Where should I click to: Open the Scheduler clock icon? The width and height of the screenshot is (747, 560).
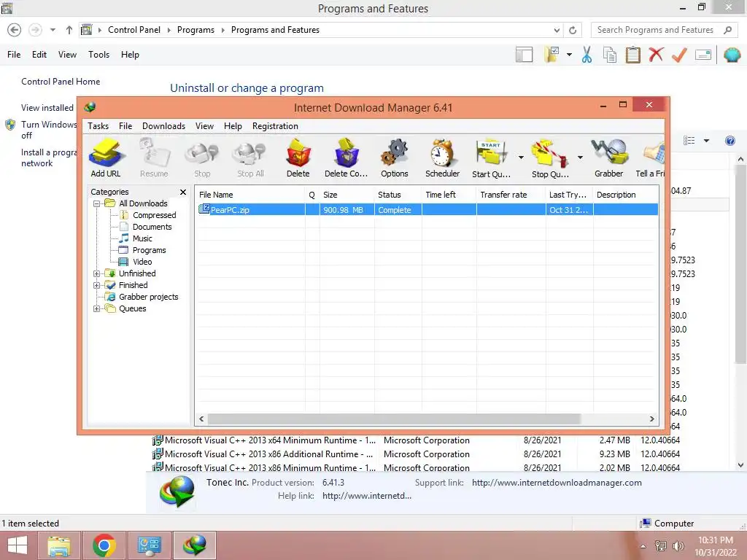[x=443, y=158]
